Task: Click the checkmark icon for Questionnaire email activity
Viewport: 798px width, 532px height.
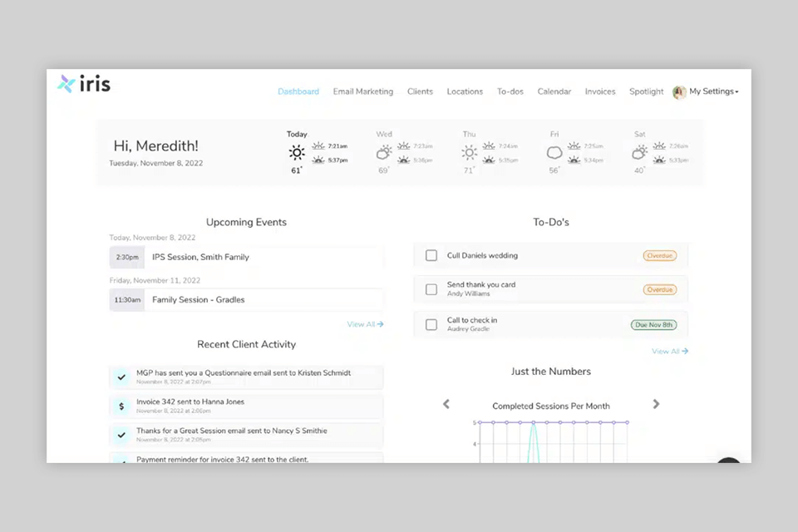Action: pos(121,377)
